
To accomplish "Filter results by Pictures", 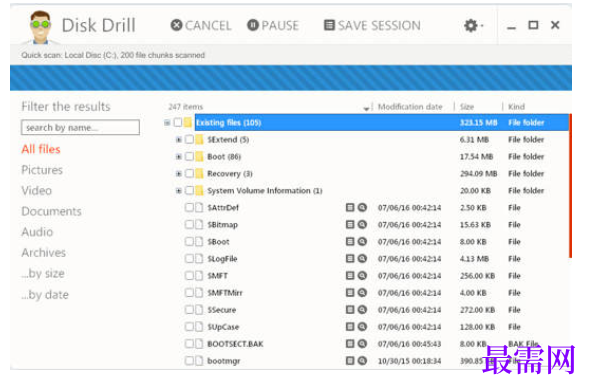I will [42, 170].
